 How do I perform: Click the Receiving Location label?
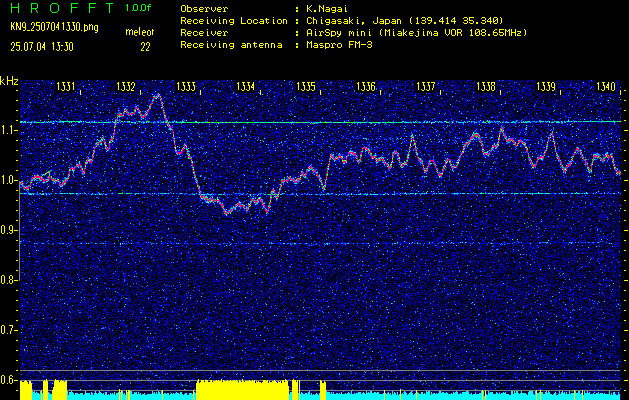pyautogui.click(x=234, y=21)
